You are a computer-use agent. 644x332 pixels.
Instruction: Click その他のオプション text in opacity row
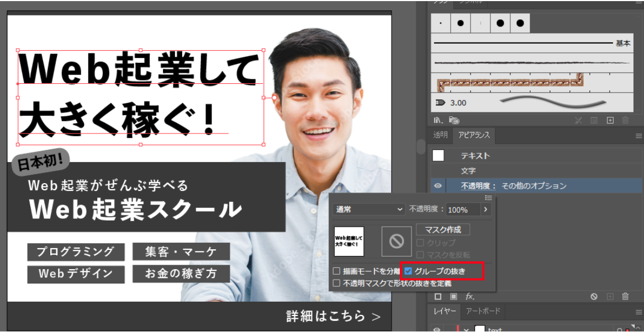(534, 186)
